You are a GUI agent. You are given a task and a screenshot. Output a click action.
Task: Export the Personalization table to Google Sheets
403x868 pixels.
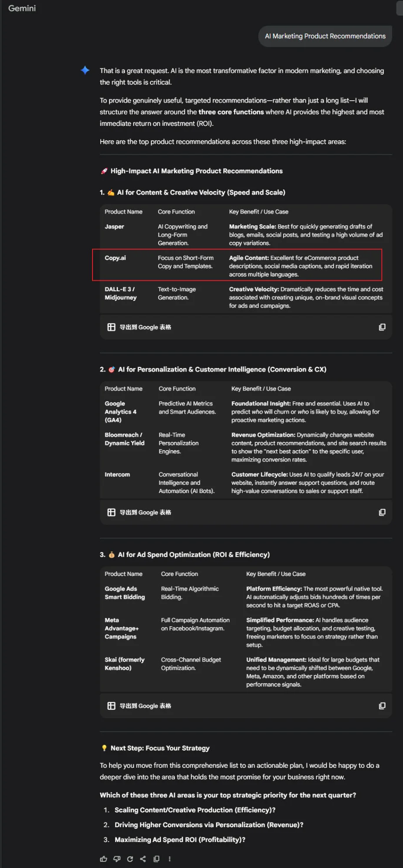145,512
